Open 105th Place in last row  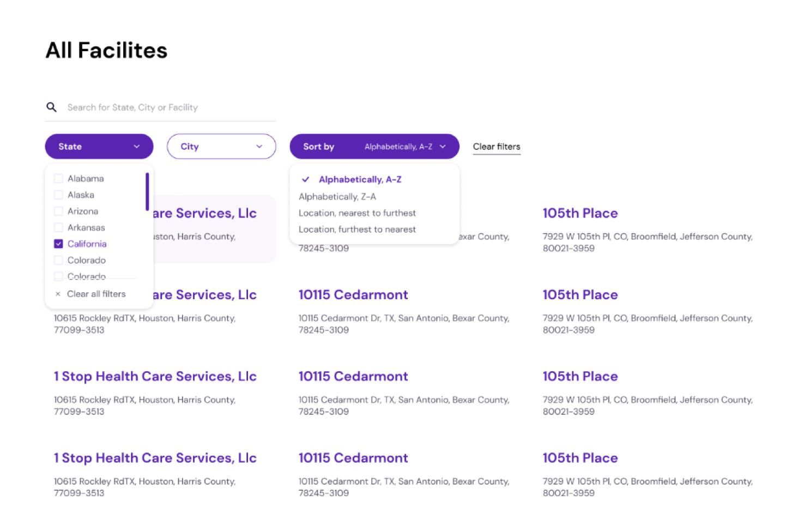point(580,458)
